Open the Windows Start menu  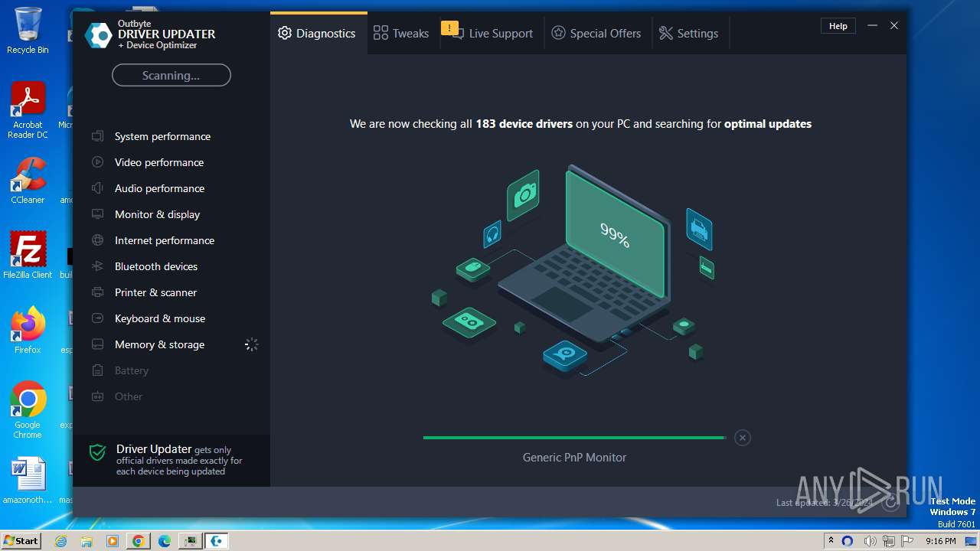[x=21, y=540]
